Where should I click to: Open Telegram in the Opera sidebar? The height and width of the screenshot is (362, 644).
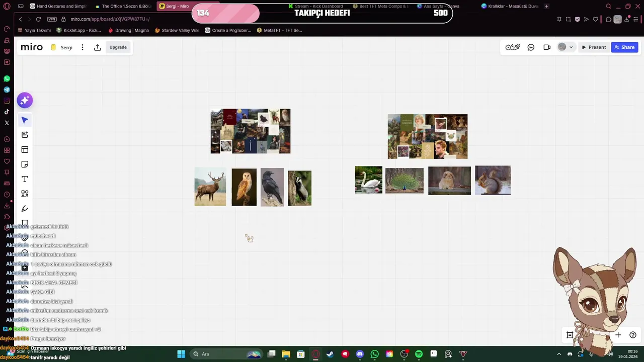7,90
